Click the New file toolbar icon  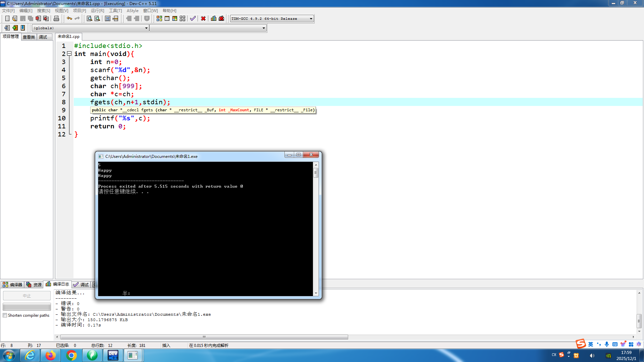(x=7, y=18)
